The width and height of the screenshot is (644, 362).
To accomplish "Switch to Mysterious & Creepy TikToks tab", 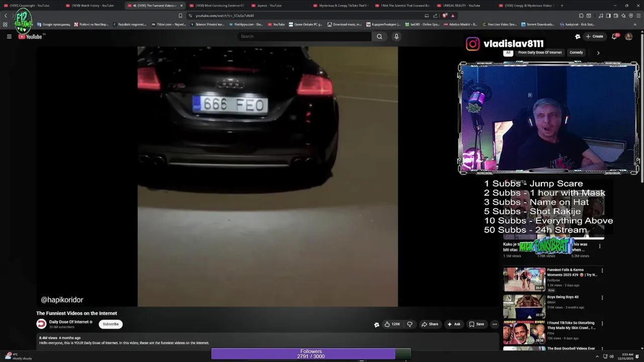I will coord(340,6).
